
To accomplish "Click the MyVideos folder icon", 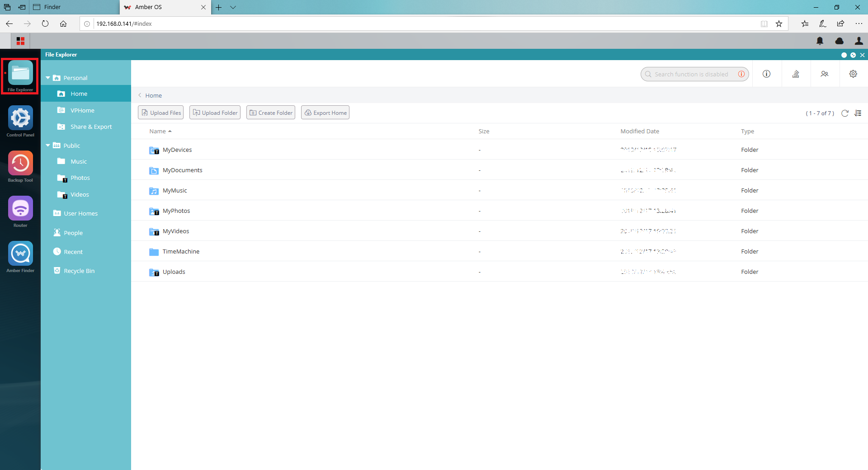I will tap(154, 231).
